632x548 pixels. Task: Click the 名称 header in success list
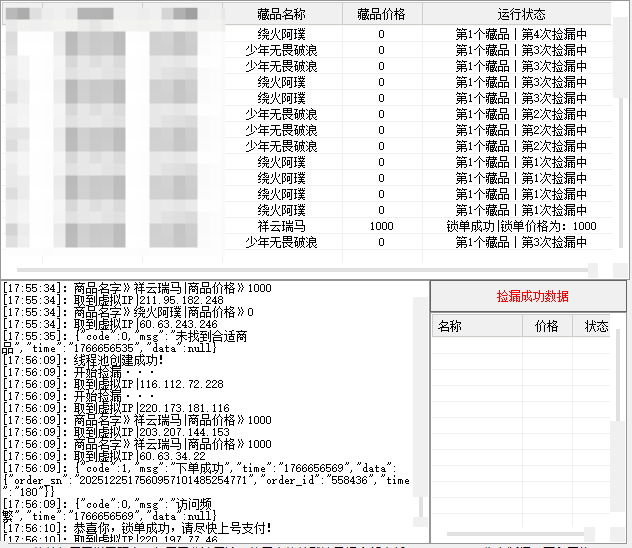[x=450, y=326]
